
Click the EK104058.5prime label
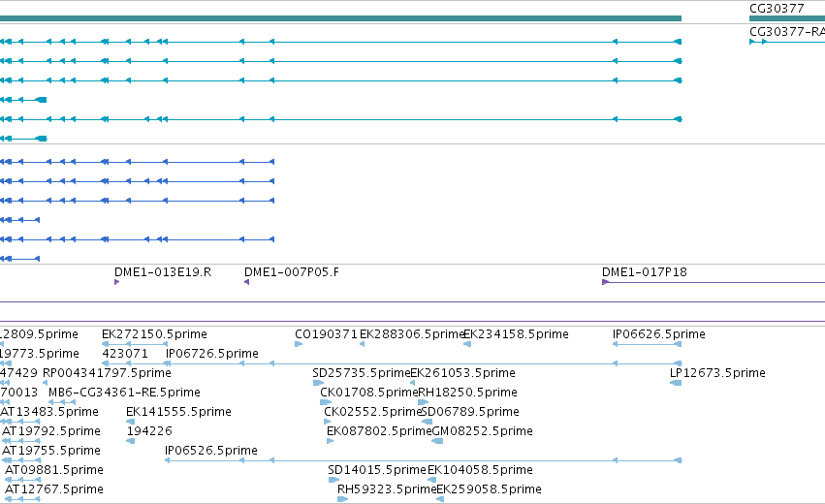click(x=481, y=470)
